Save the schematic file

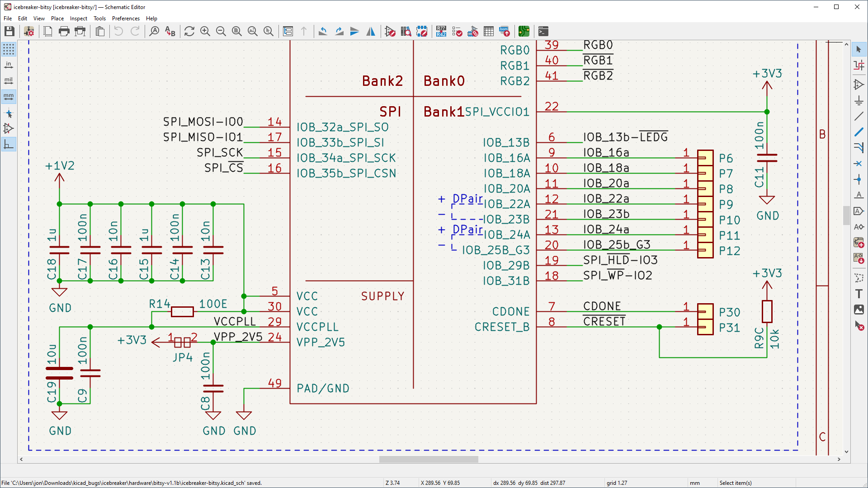[x=9, y=31]
